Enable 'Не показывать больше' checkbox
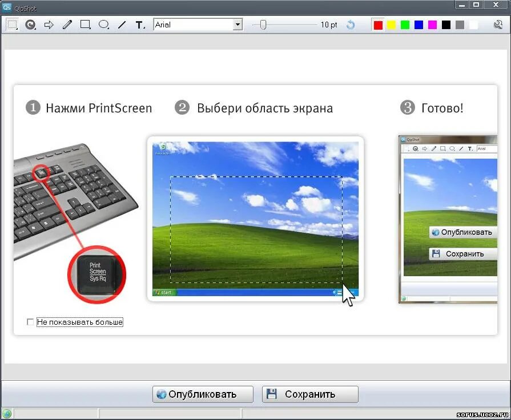Viewport: 511px width, 420px height. click(x=30, y=322)
